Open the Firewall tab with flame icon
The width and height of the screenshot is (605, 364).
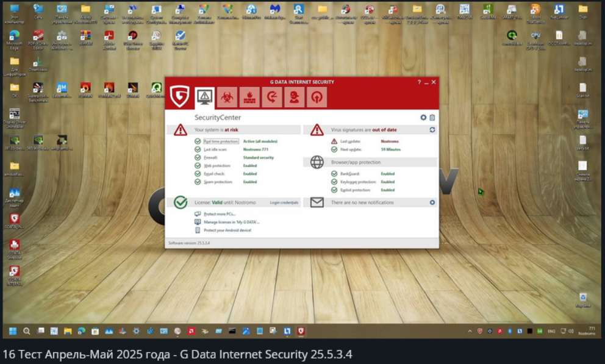(249, 97)
